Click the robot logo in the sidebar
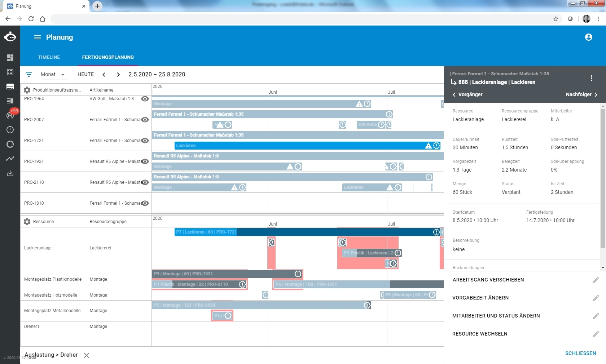The height and width of the screenshot is (364, 606). [10, 37]
